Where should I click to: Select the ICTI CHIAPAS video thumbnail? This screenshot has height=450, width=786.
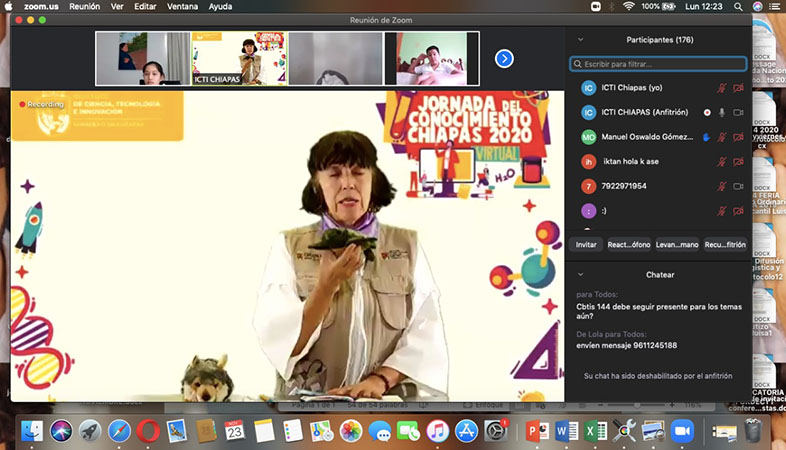point(240,59)
